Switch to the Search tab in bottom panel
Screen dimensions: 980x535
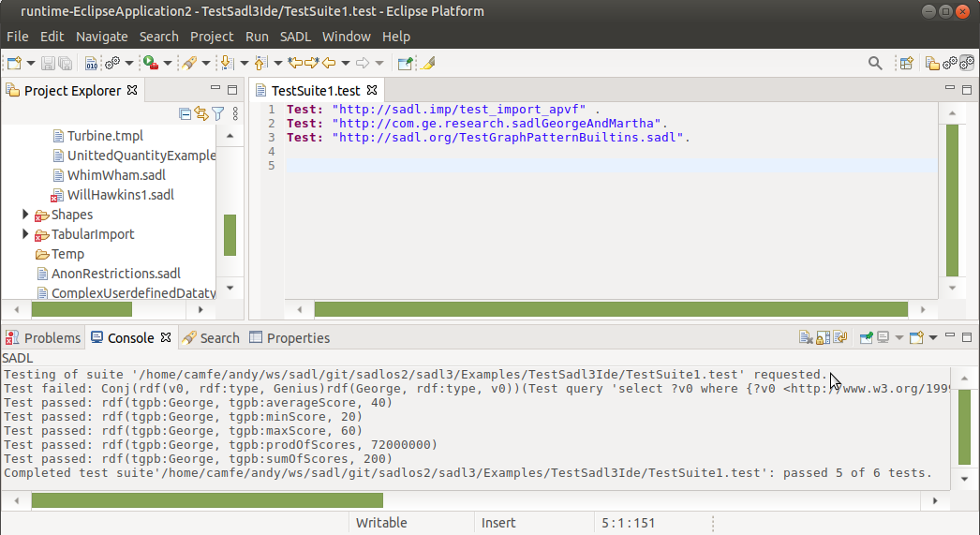[211, 338]
